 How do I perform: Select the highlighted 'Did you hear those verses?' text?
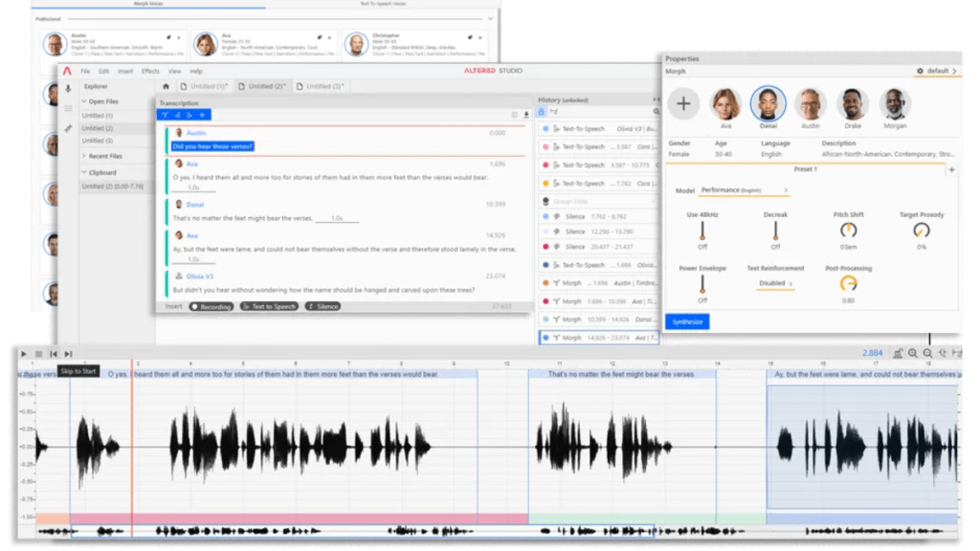212,146
